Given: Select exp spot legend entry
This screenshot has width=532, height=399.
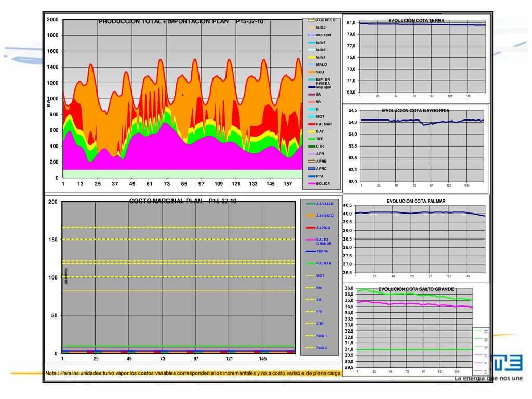Looking at the screenshot, I should coord(320,35).
